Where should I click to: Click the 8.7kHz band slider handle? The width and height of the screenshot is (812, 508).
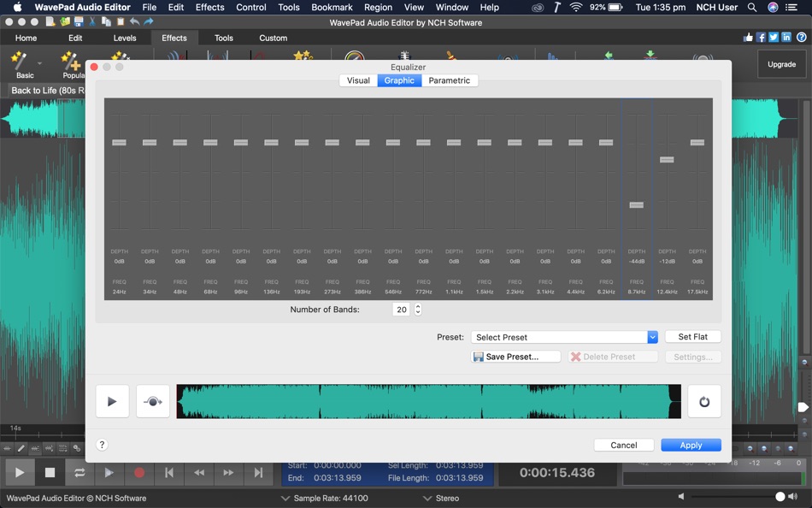pos(636,205)
